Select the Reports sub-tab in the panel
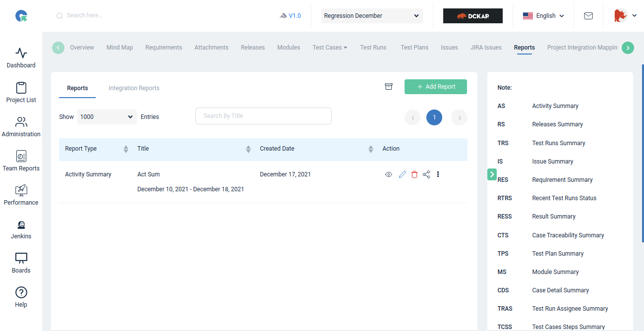Image resolution: width=644 pixels, height=331 pixels. point(77,88)
